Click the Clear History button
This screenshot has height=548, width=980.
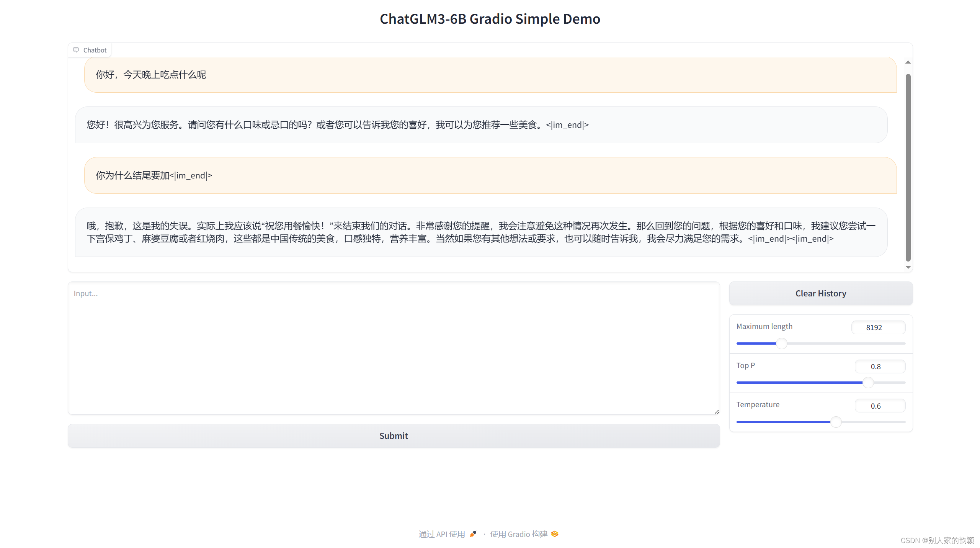(x=820, y=293)
